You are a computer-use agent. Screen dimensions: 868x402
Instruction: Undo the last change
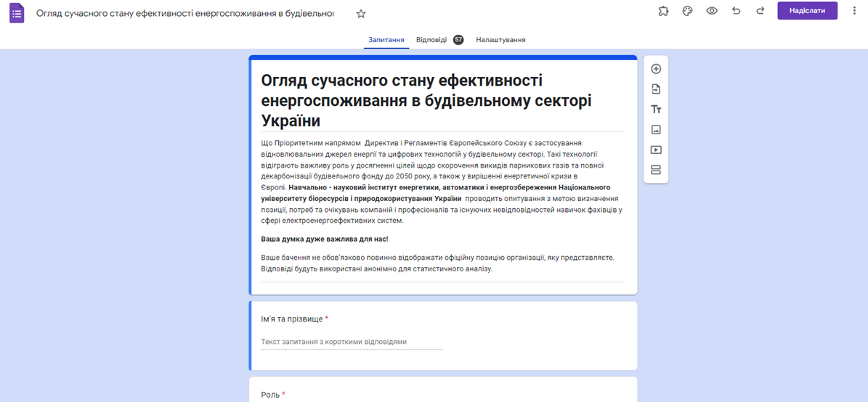[x=736, y=11]
